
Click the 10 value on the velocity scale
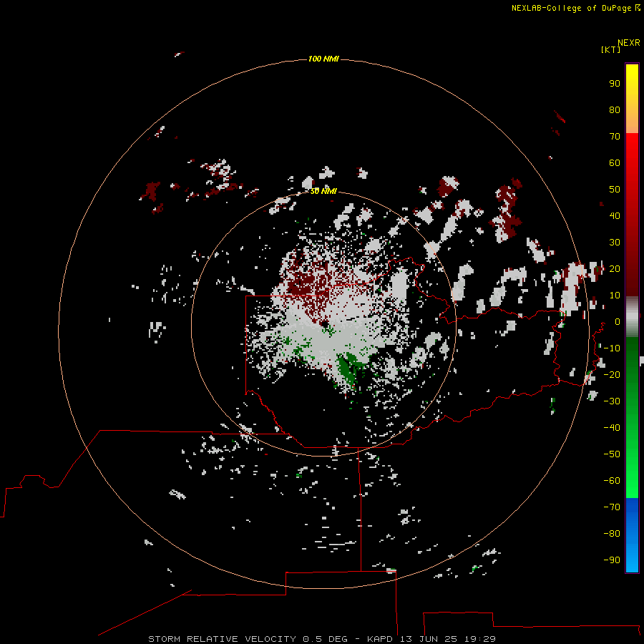(615, 296)
